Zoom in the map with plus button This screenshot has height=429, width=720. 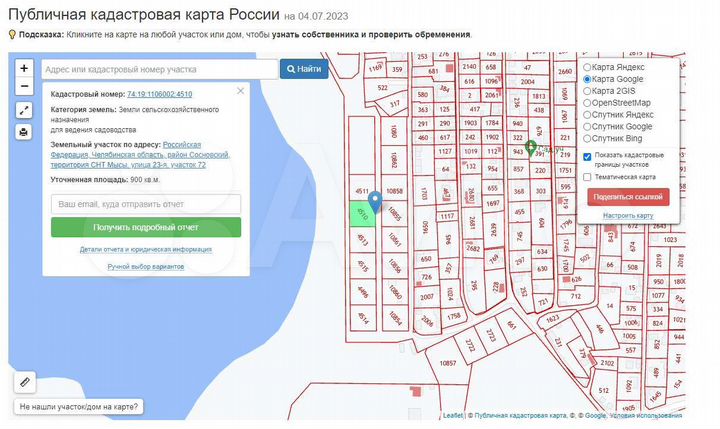(24, 68)
